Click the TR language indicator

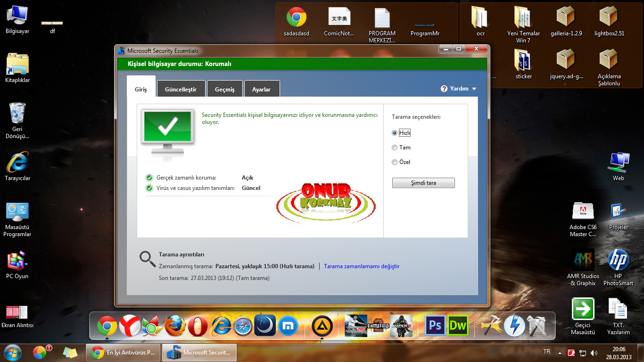pyautogui.click(x=546, y=352)
